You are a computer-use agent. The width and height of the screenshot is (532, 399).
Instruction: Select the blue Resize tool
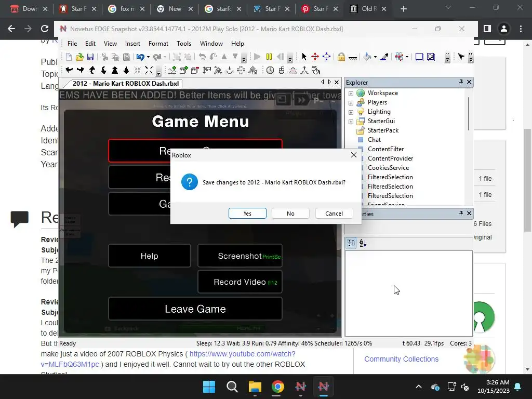coord(327,57)
